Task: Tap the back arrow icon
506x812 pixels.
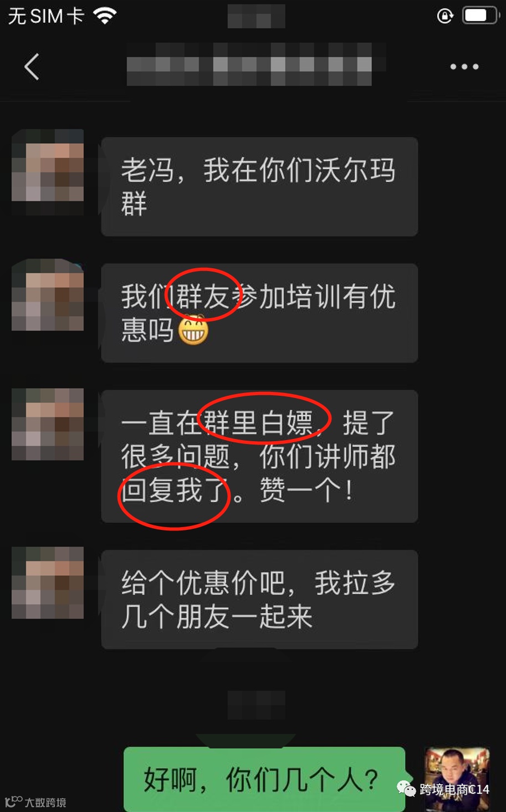Action: click(32, 67)
